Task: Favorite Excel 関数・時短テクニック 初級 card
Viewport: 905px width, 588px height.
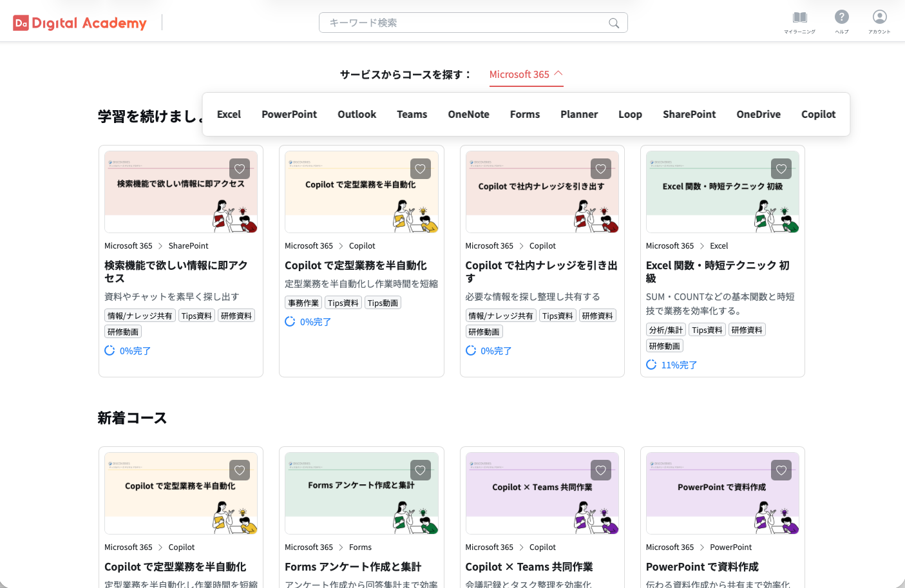Action: pyautogui.click(x=781, y=169)
